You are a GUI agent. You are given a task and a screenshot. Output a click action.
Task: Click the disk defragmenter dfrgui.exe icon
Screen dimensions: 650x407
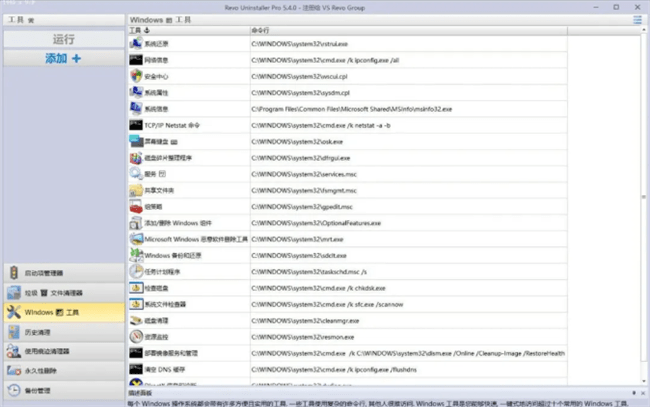coord(136,157)
